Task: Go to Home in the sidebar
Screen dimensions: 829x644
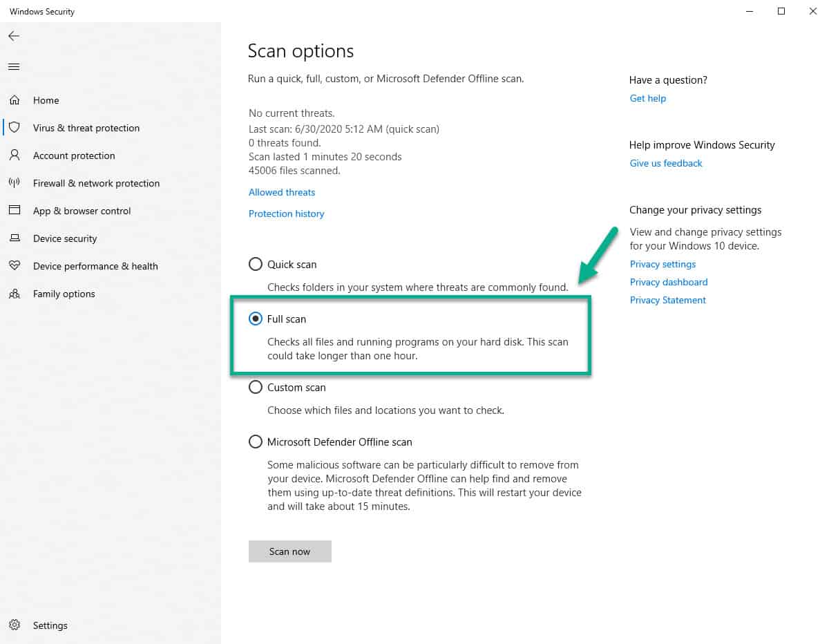Action: (46, 100)
